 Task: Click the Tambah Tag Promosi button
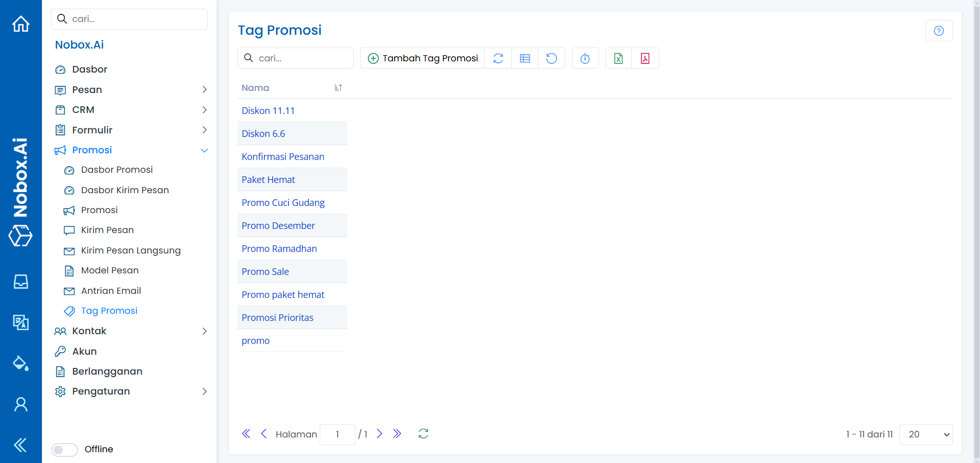click(422, 58)
